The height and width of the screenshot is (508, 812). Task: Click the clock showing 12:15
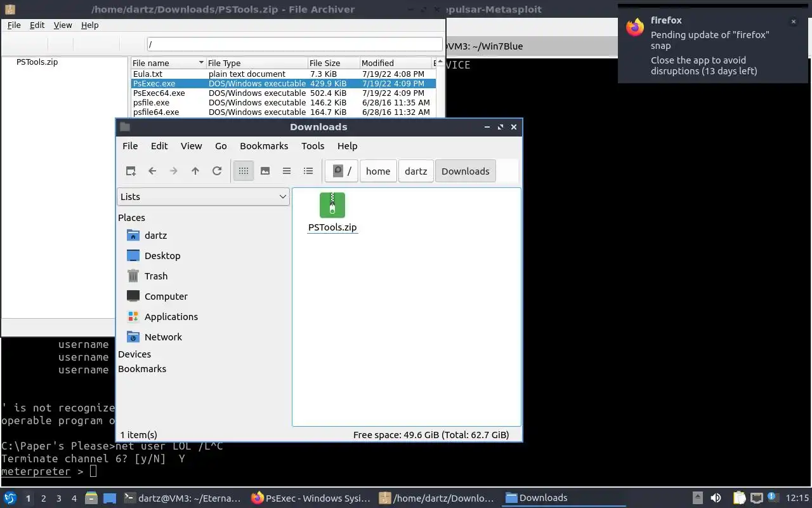(x=797, y=498)
